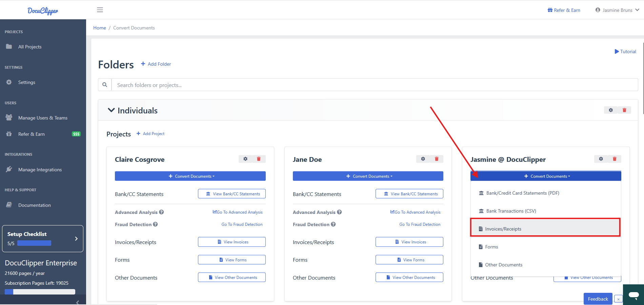644x305 pixels.
Task: Open Jasmine Bruns account dropdown
Action: pos(617,10)
